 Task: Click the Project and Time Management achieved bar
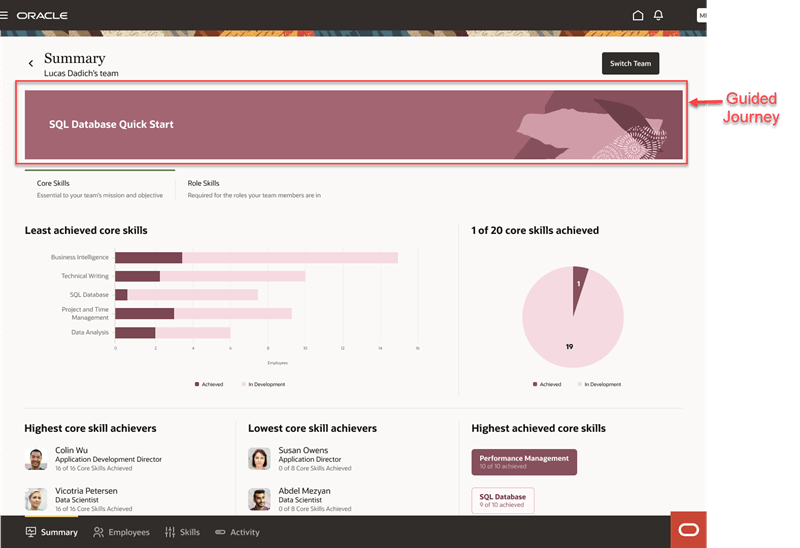144,313
